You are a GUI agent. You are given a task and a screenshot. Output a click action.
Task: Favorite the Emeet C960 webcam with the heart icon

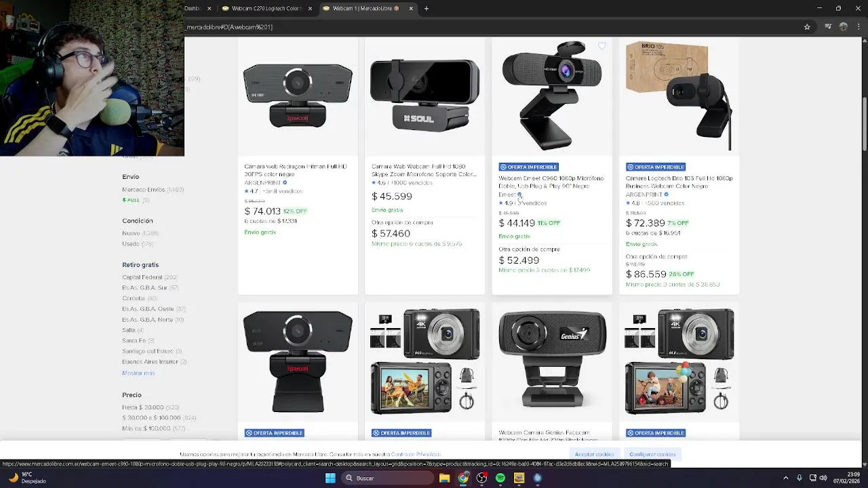click(602, 46)
